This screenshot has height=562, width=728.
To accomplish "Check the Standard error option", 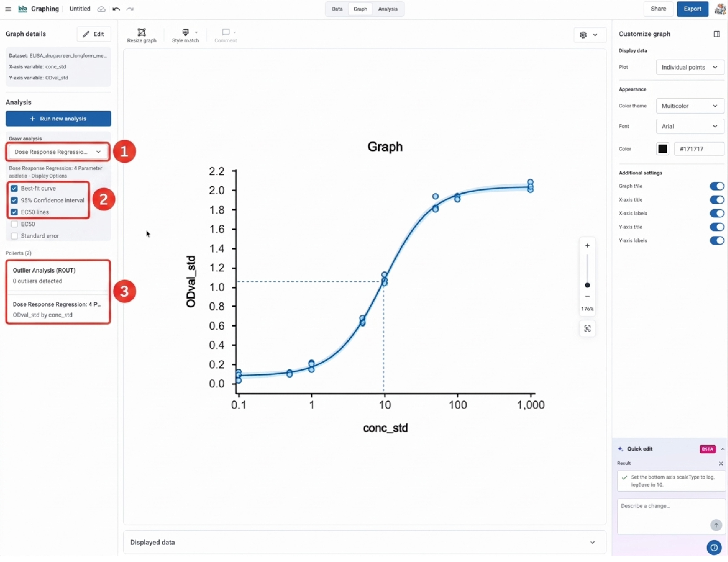I will pos(14,236).
